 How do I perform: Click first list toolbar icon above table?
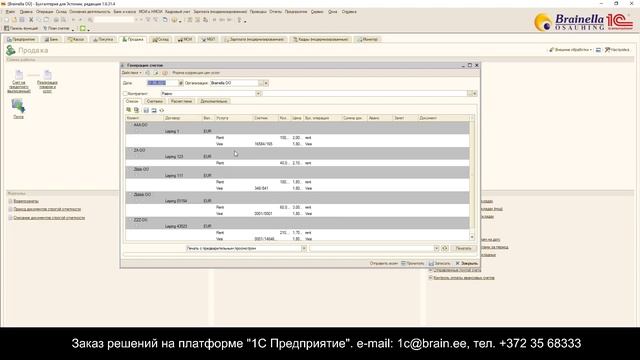[x=129, y=110]
